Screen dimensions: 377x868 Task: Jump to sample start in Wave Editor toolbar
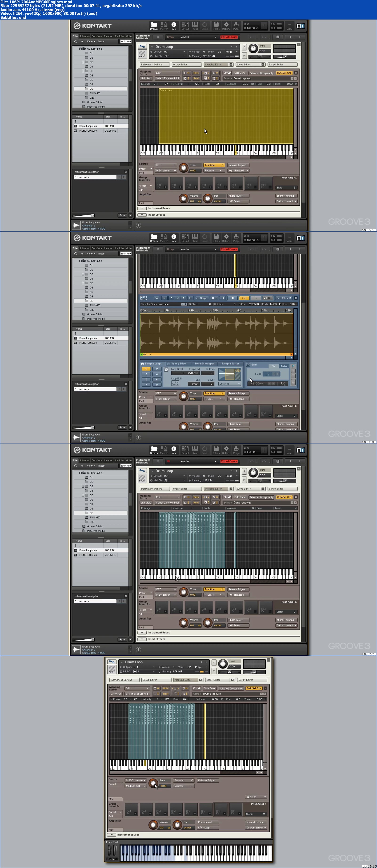click(x=164, y=298)
